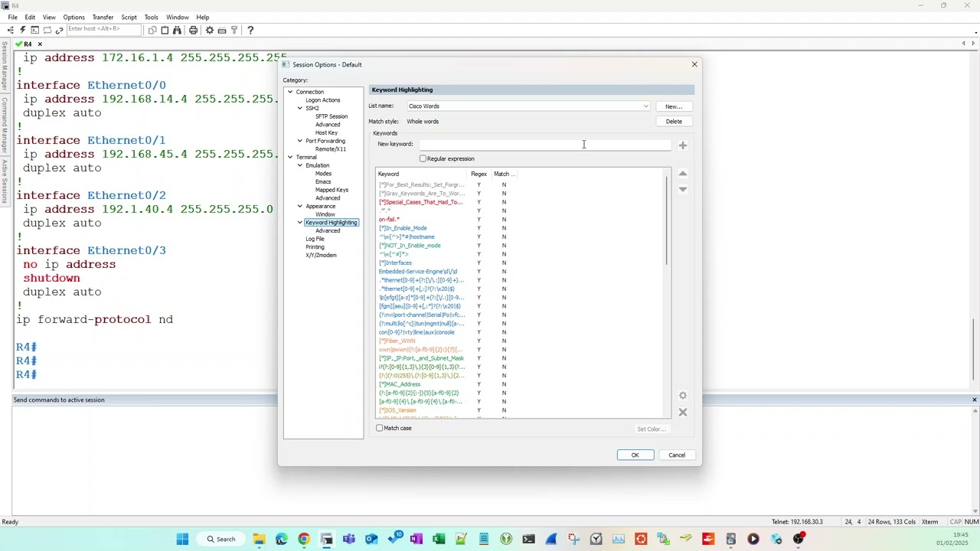Open Excel from taskbar
This screenshot has height=551, width=980.
tap(439, 539)
